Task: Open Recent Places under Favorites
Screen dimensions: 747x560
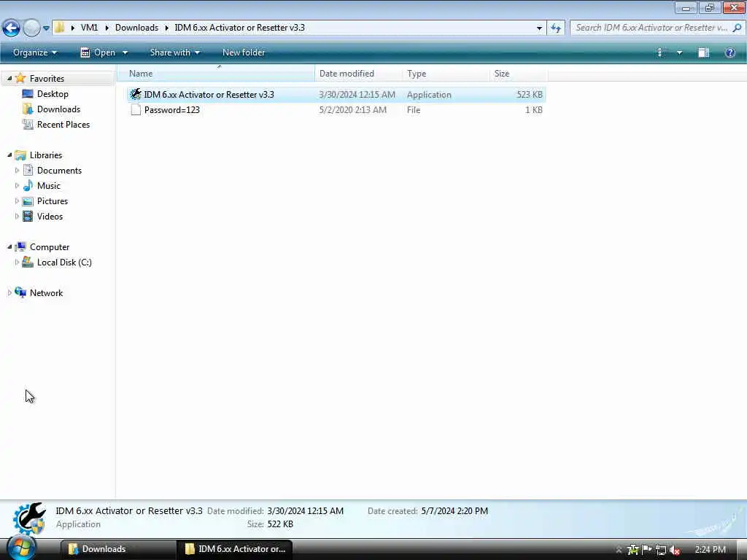Action: click(x=63, y=124)
